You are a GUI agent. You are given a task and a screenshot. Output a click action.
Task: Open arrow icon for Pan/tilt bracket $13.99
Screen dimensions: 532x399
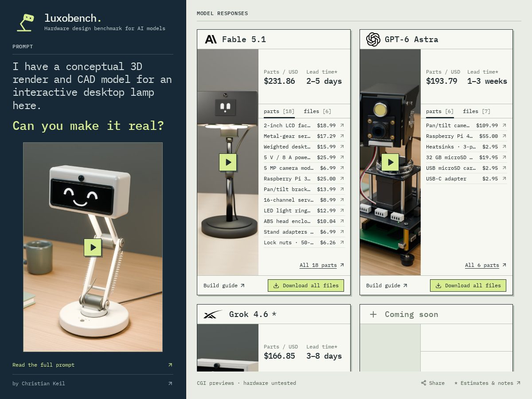(x=342, y=189)
